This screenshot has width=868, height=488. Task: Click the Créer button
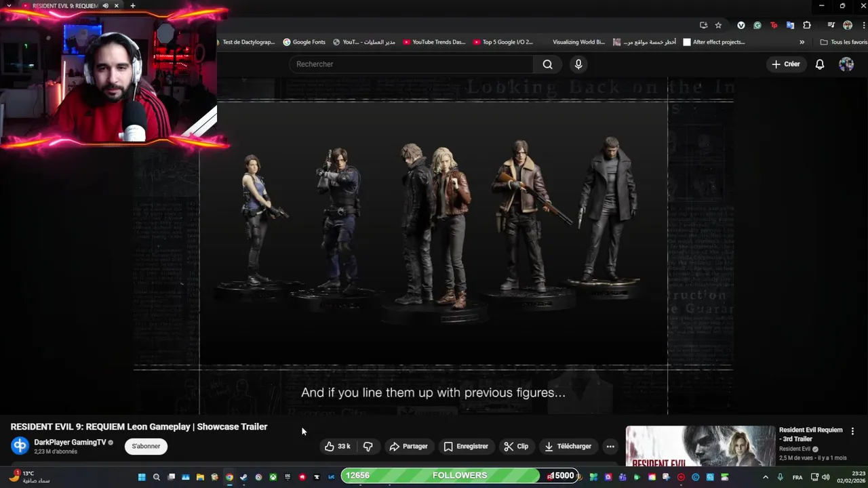(x=786, y=64)
